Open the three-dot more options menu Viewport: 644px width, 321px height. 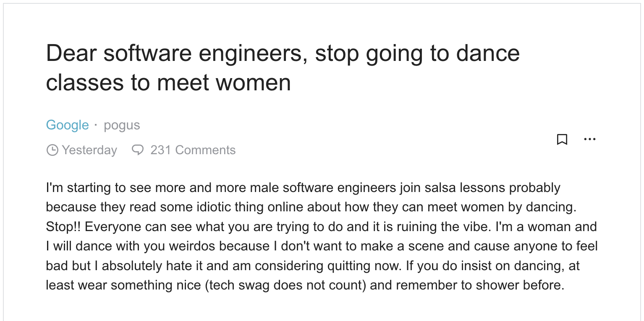tap(589, 139)
